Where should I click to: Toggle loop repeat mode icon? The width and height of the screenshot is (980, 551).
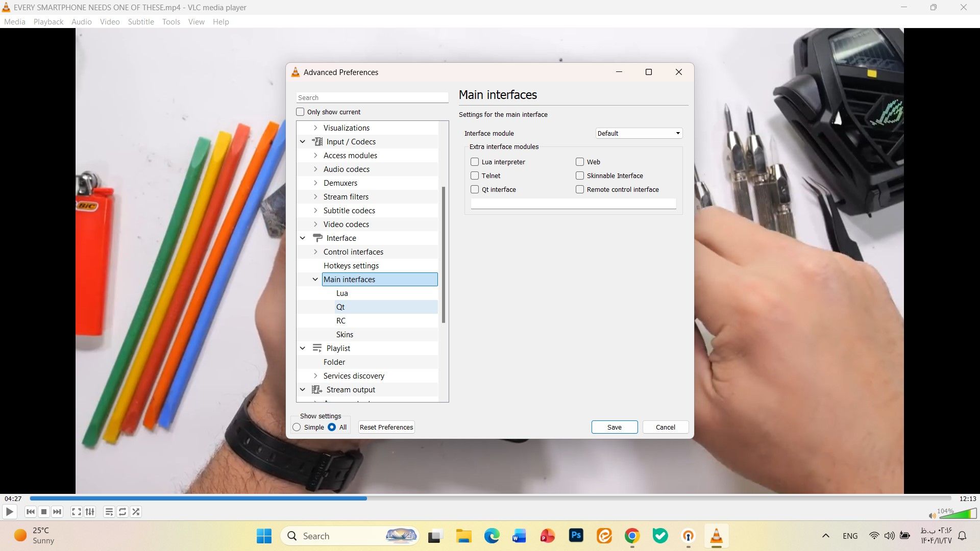pyautogui.click(x=122, y=512)
